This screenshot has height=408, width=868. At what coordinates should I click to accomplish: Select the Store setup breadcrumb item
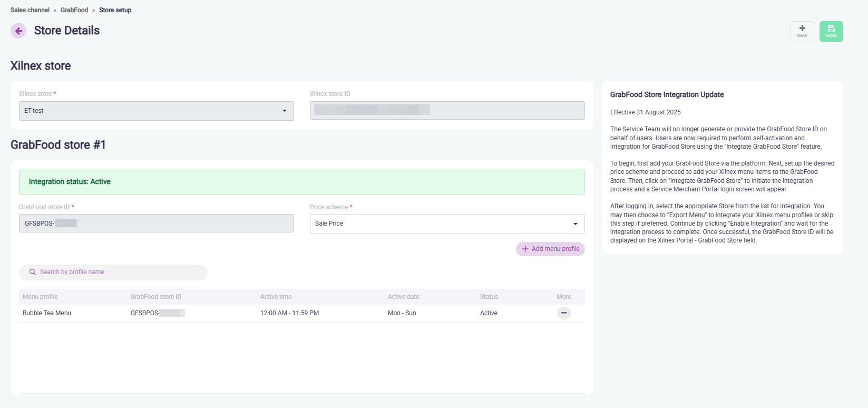click(x=115, y=10)
